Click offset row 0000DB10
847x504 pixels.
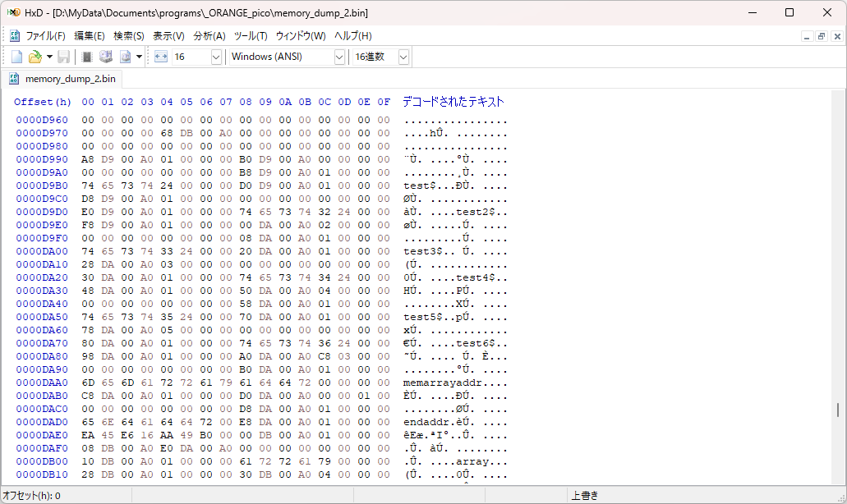click(42, 475)
